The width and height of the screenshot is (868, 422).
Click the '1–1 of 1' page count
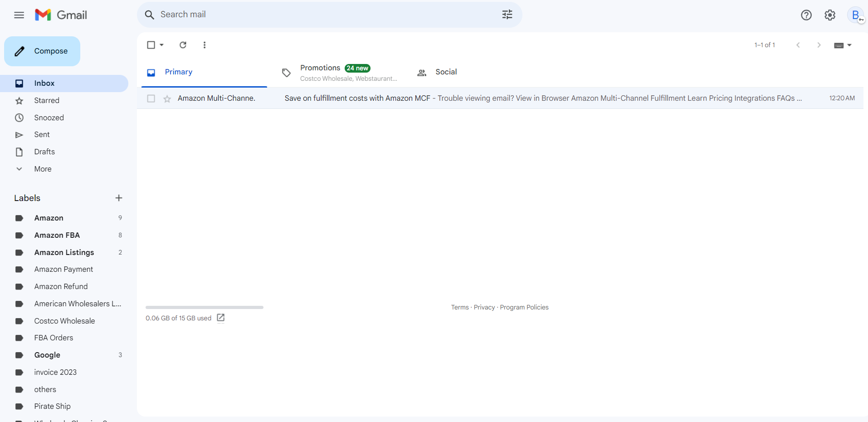pyautogui.click(x=765, y=45)
